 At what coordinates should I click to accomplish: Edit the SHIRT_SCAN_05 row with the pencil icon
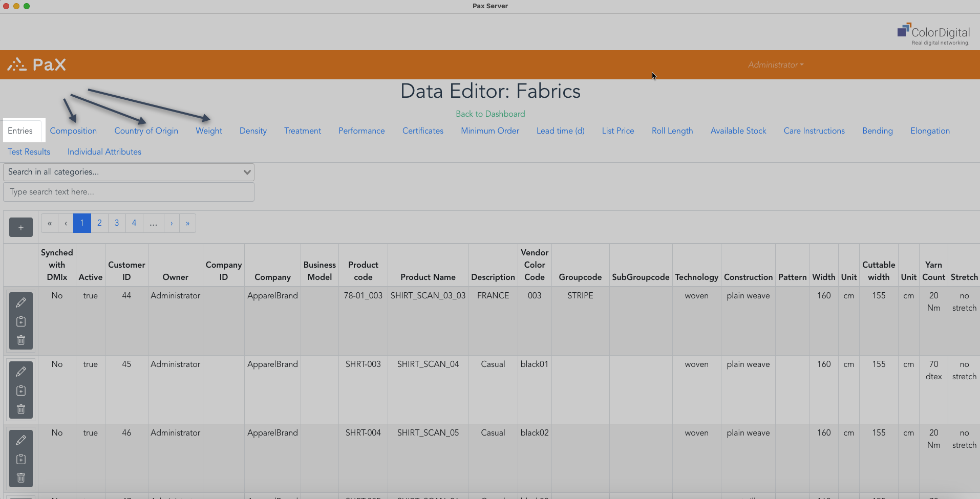tap(21, 440)
